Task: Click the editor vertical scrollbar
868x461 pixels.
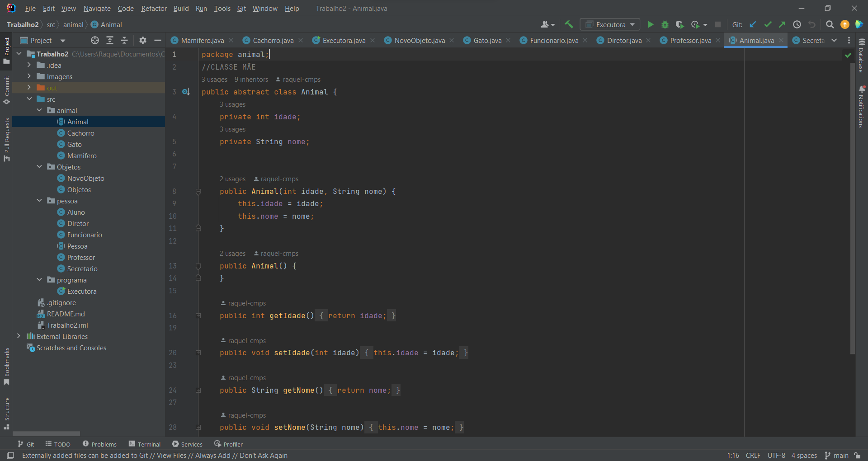Action: click(x=852, y=208)
